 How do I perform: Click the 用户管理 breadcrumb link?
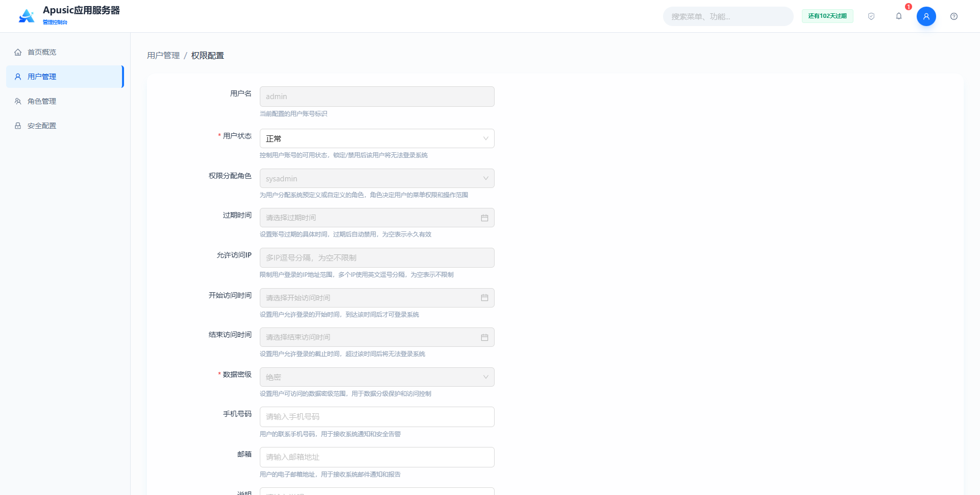click(163, 55)
